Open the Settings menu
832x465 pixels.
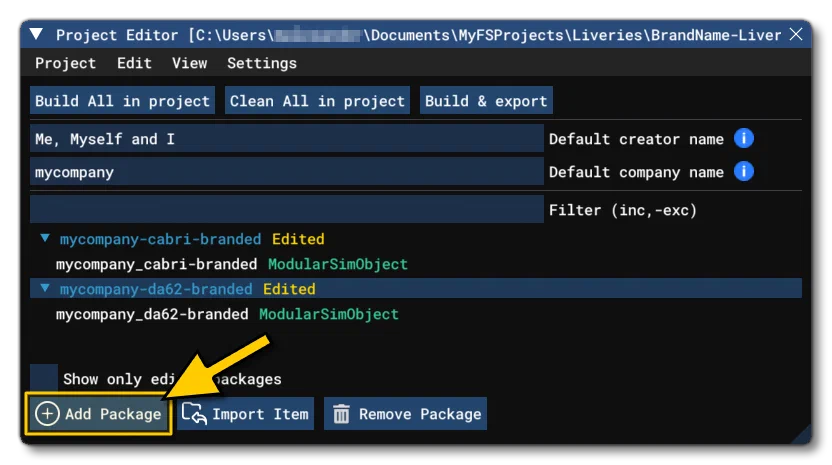pyautogui.click(x=262, y=63)
